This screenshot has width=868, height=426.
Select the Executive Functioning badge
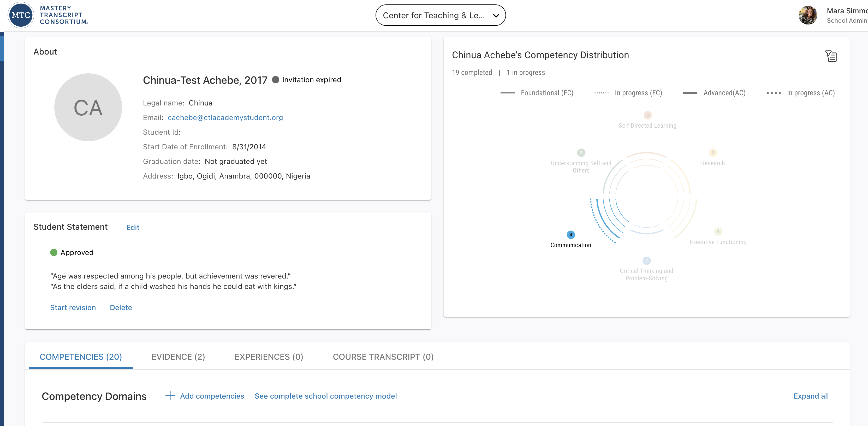tap(718, 232)
